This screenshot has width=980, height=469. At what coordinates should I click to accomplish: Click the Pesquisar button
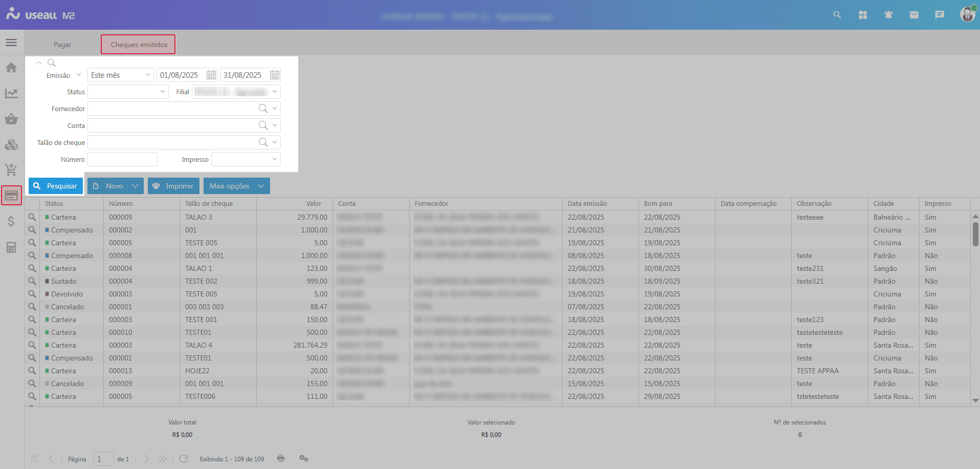(x=56, y=186)
